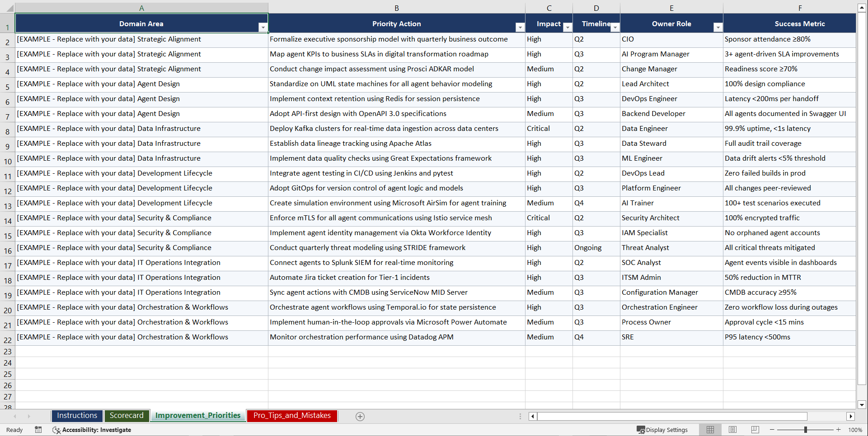
Task: Add a new worksheet with the plus button
Action: [x=360, y=416]
